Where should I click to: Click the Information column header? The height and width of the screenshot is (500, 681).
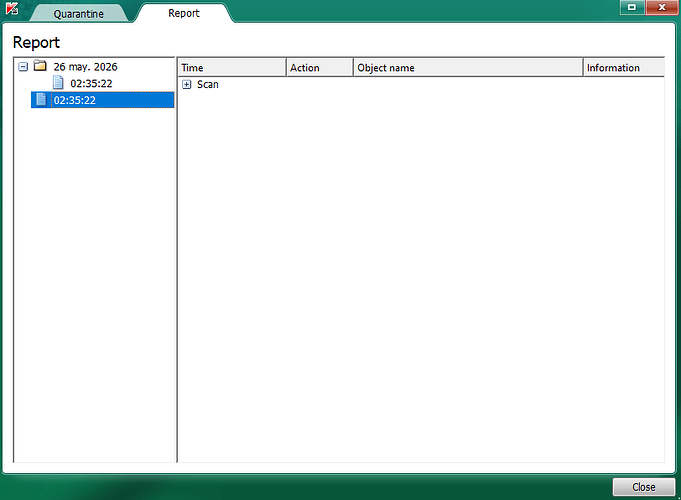(x=624, y=68)
